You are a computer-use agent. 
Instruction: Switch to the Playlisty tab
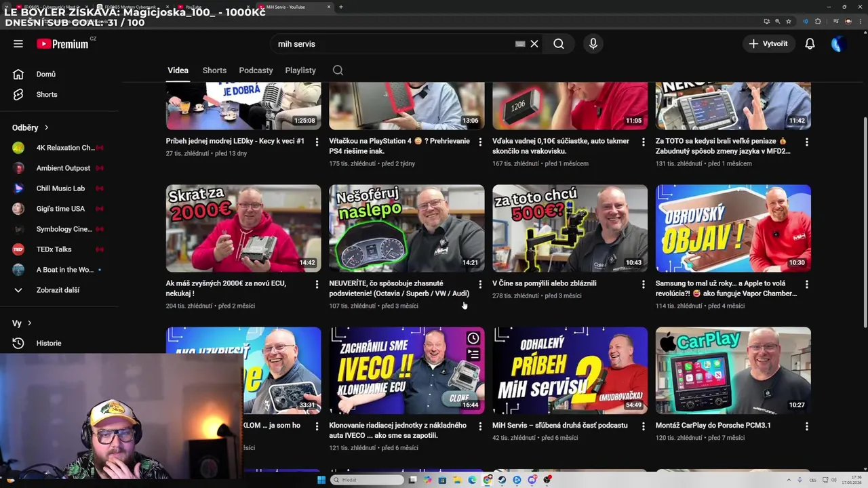pos(300,70)
